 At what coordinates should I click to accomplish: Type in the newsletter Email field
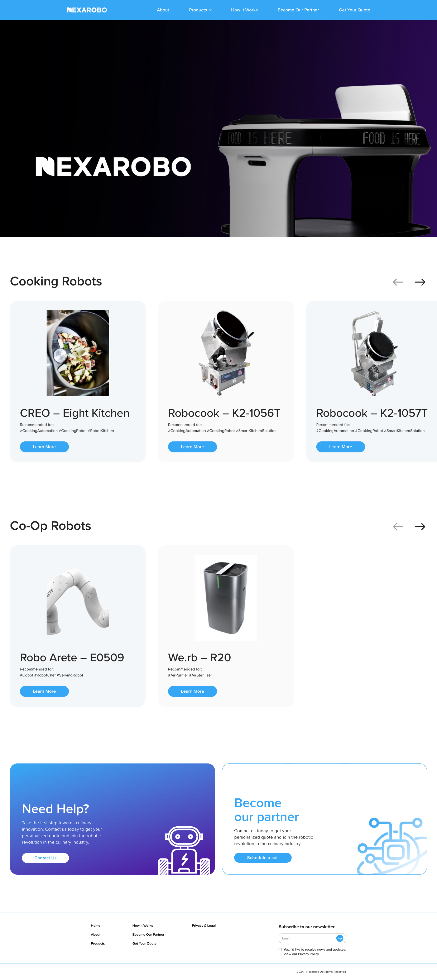pos(307,938)
